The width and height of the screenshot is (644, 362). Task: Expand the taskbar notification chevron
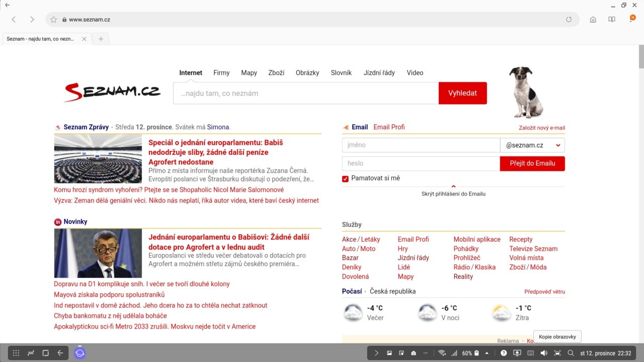[376, 353]
